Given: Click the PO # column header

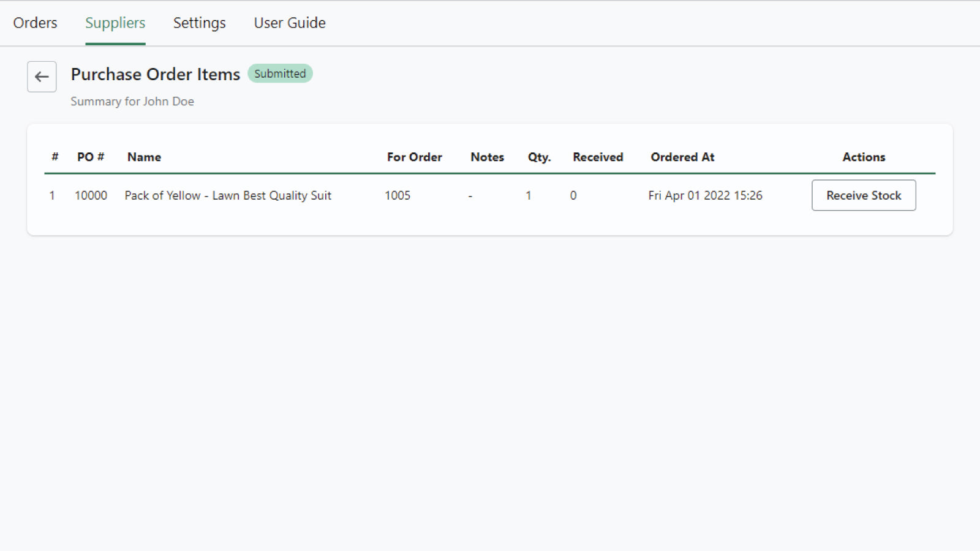Looking at the screenshot, I should (x=91, y=157).
